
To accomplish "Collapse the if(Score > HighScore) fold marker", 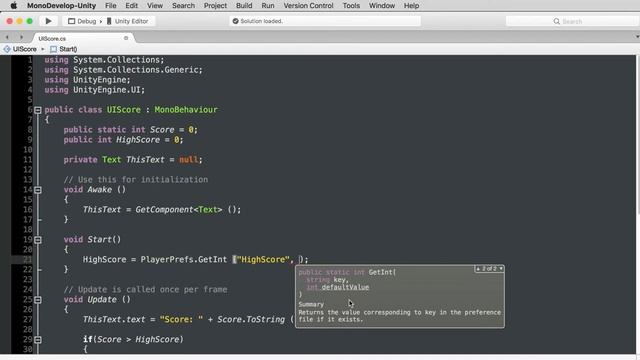I will [38, 340].
